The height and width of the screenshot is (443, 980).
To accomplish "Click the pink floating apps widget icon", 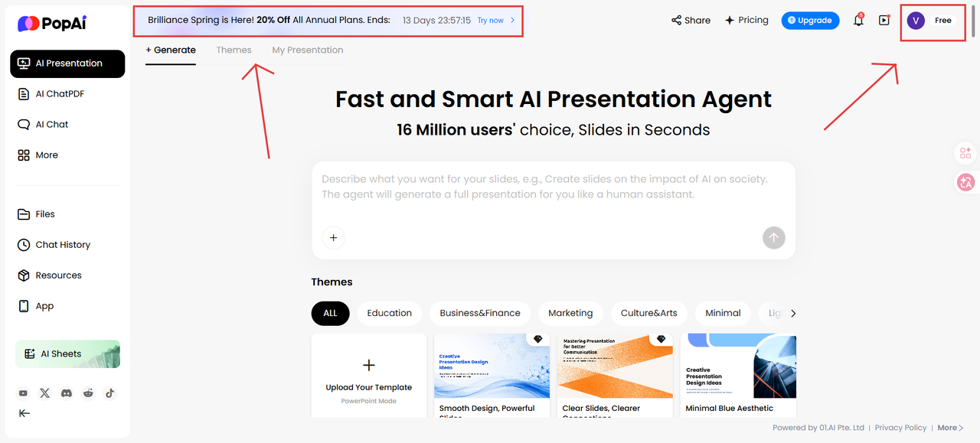I will (x=965, y=153).
